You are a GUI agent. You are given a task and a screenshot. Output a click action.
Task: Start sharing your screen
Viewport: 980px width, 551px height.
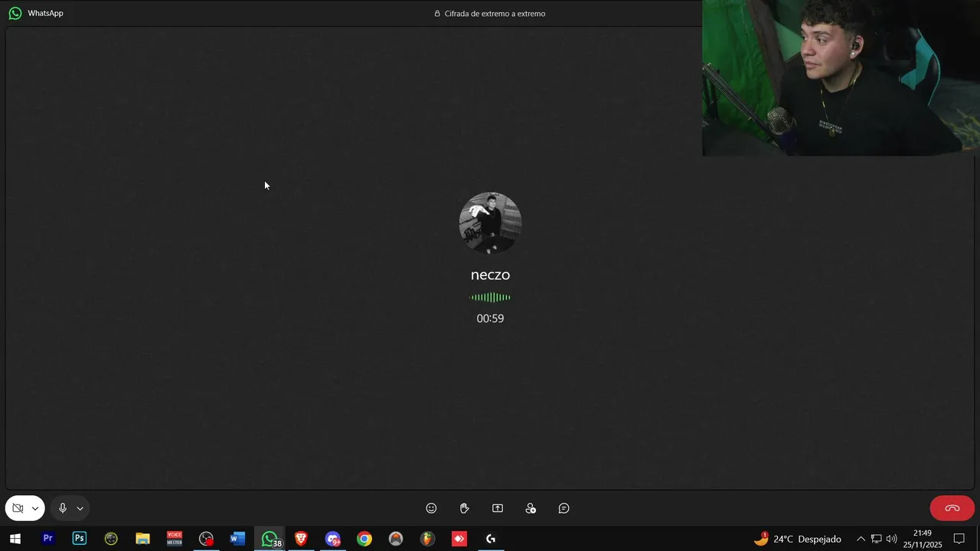coord(498,508)
